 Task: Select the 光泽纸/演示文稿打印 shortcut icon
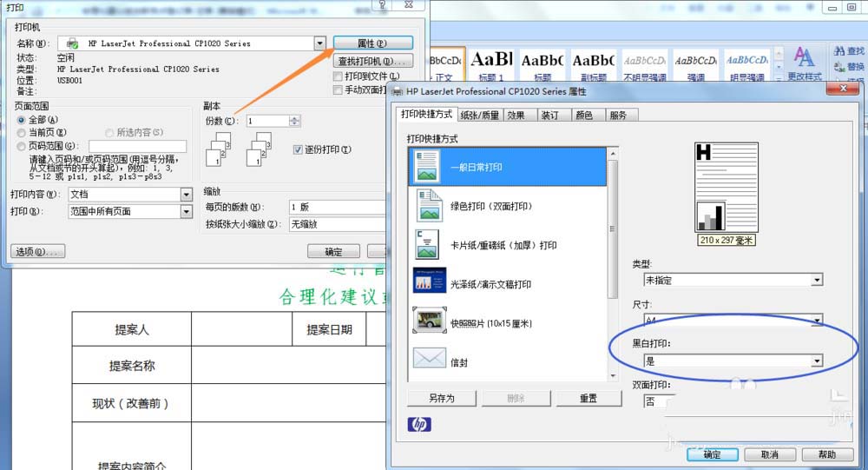[x=429, y=281]
